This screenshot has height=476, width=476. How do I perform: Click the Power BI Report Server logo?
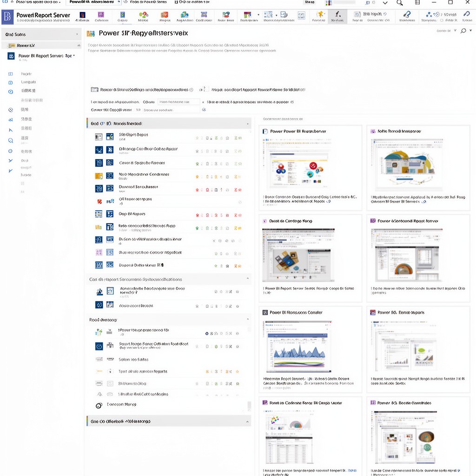(7, 17)
